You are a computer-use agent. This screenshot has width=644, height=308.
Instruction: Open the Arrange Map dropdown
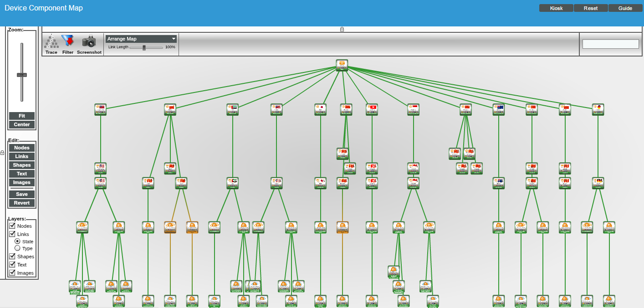click(141, 39)
